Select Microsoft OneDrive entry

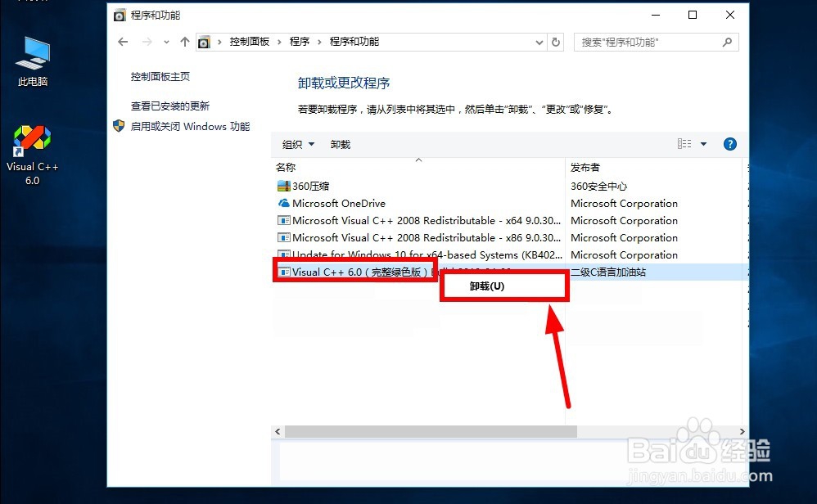[339, 203]
